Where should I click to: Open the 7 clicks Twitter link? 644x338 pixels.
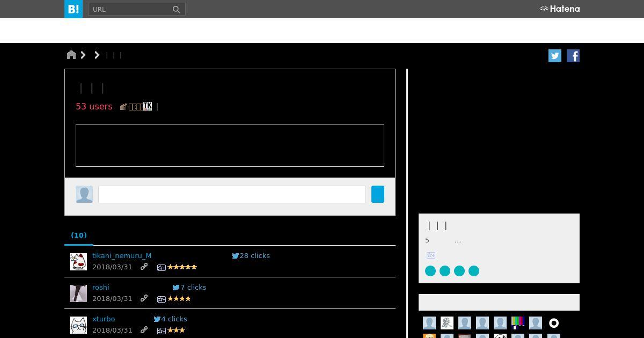point(189,287)
